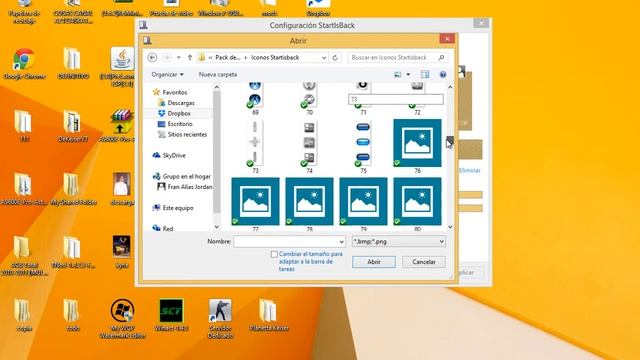Select Este equipo in navigation pane

[x=178, y=208]
